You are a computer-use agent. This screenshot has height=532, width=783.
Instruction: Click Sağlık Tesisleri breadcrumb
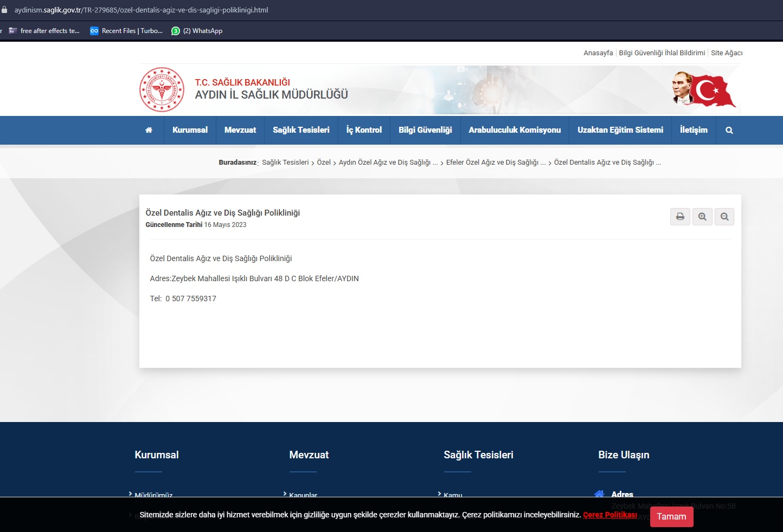coord(285,162)
